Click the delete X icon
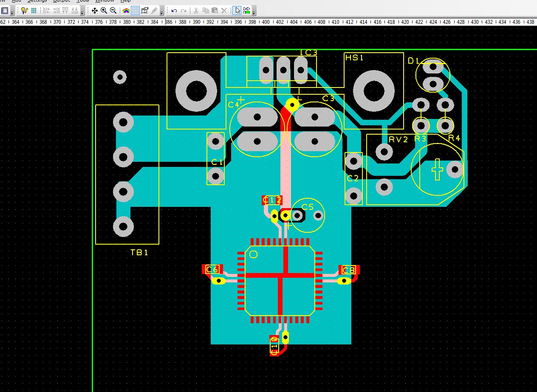 (x=224, y=11)
